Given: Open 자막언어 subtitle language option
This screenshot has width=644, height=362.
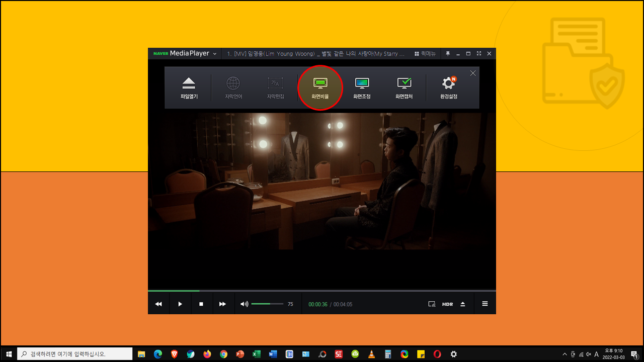Looking at the screenshot, I should 233,88.
